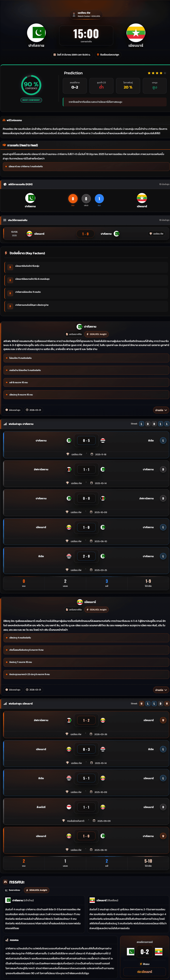Select the GOALKOL Insight tab under Myanmar

pyautogui.click(x=96, y=610)
